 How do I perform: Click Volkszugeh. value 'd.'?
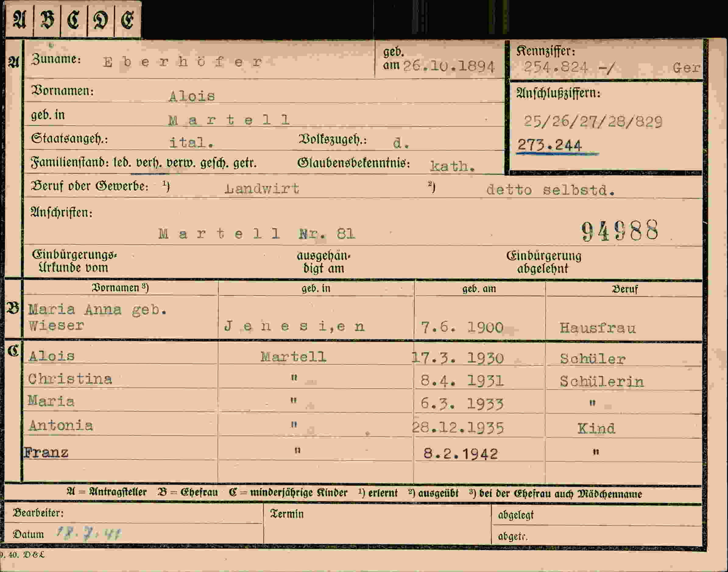(x=401, y=144)
